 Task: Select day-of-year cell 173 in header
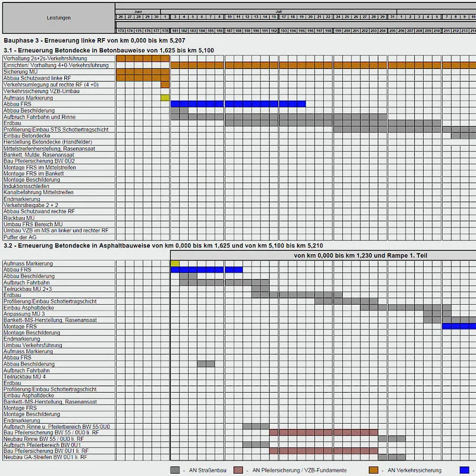pos(121,31)
